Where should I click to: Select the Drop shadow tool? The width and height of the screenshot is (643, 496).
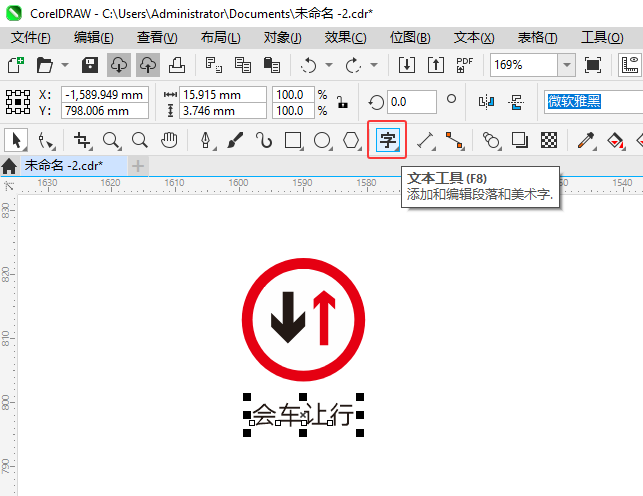coord(520,140)
